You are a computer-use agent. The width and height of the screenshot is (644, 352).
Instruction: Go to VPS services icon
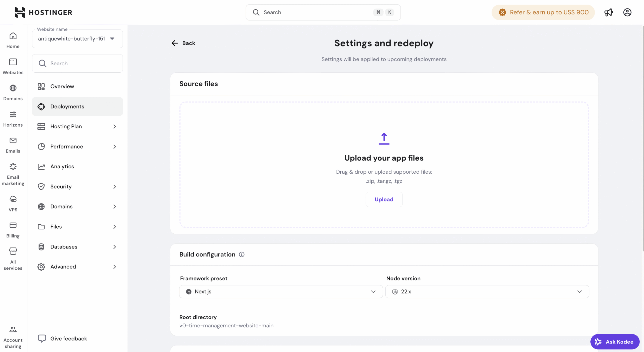coord(13,203)
